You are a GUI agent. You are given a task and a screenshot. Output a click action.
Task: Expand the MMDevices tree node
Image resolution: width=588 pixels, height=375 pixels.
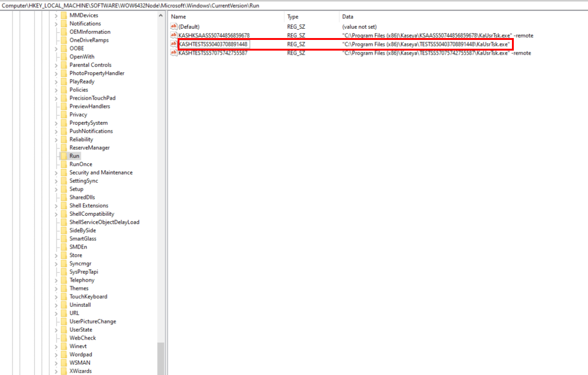[56, 15]
